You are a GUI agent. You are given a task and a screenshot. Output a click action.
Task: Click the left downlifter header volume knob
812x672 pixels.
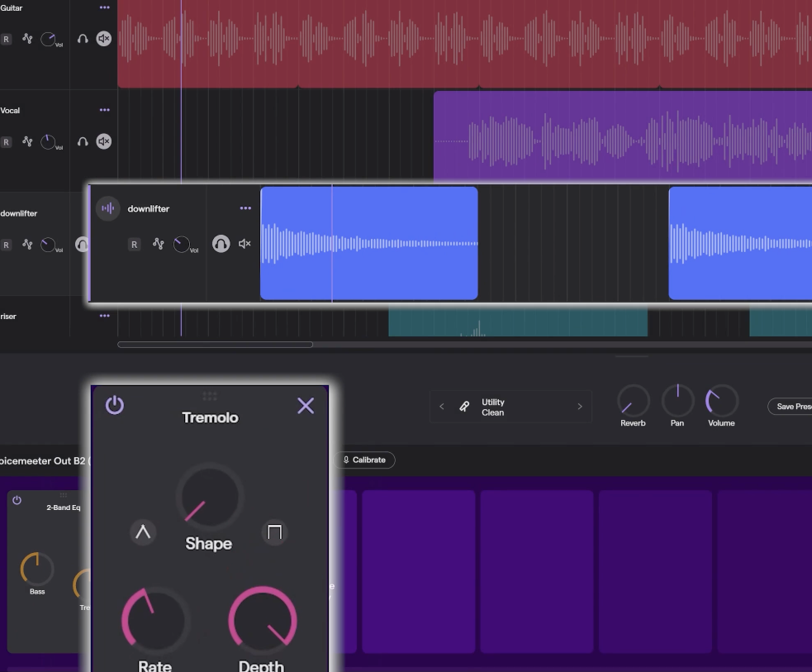click(x=48, y=245)
